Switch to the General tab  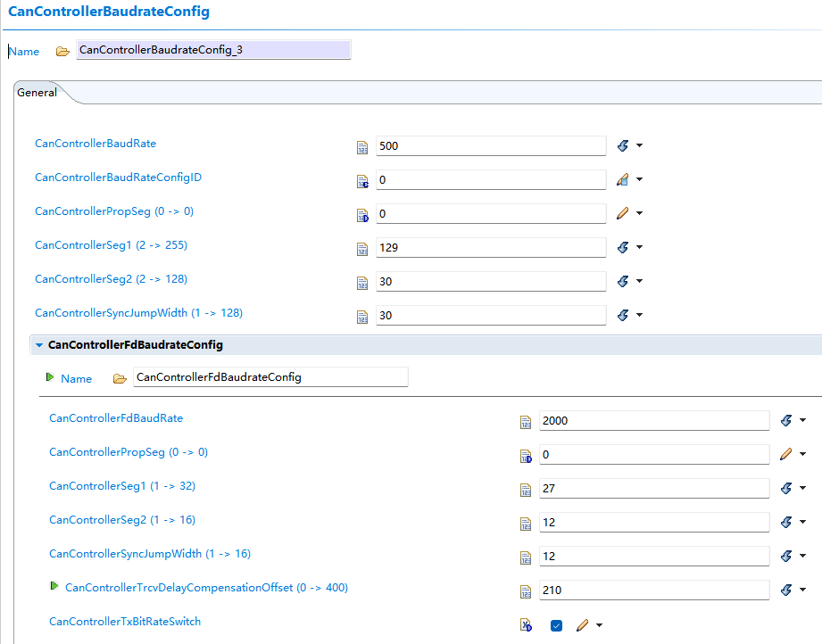[37, 93]
